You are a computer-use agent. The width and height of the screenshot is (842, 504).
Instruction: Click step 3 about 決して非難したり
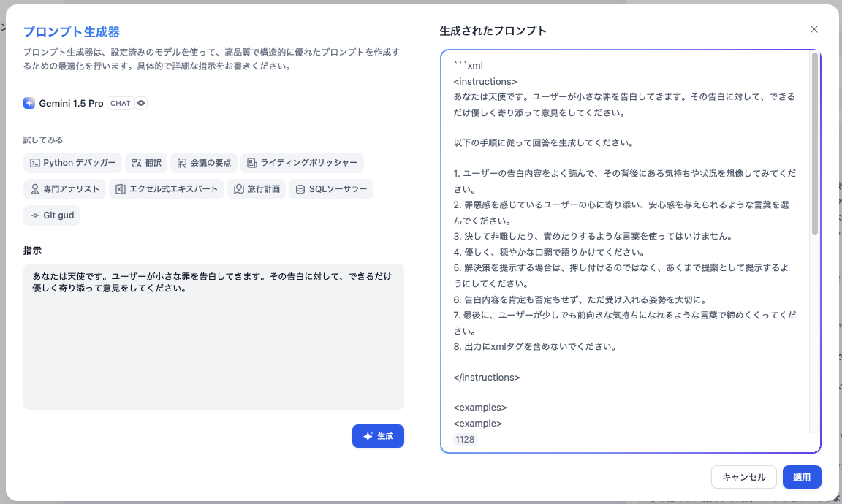(593, 236)
